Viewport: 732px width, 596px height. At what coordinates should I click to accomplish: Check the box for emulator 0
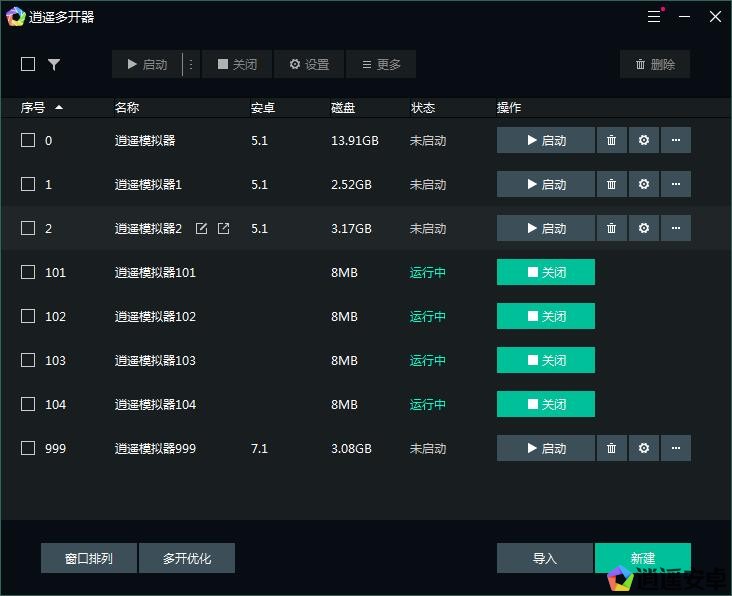[x=28, y=140]
